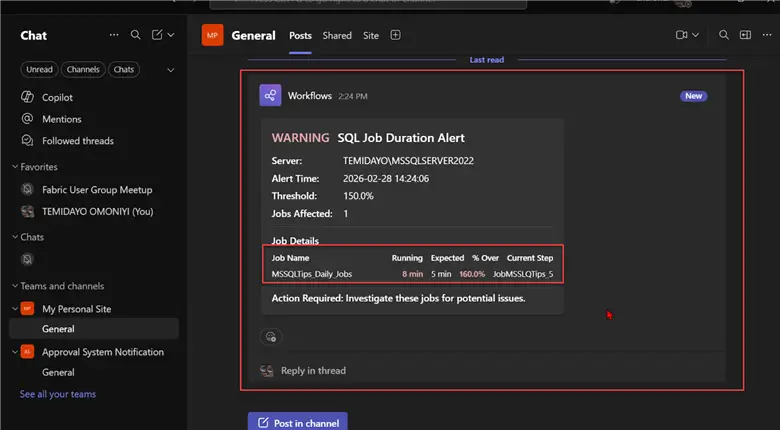Click current step JobMSSLQTips_5
The height and width of the screenshot is (430, 780).
click(523, 274)
